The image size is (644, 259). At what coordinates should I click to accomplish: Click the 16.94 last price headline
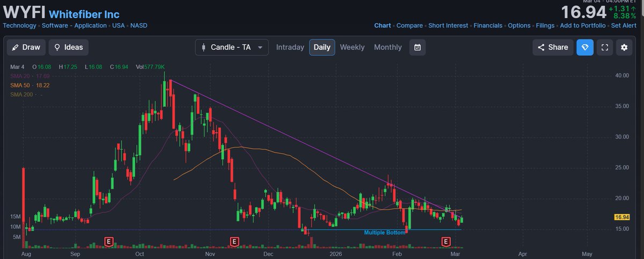click(584, 12)
